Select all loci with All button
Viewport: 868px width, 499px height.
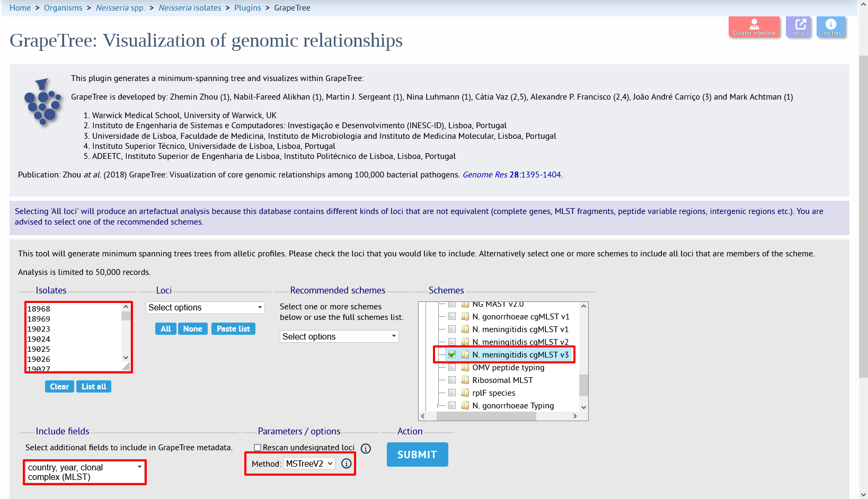(166, 329)
